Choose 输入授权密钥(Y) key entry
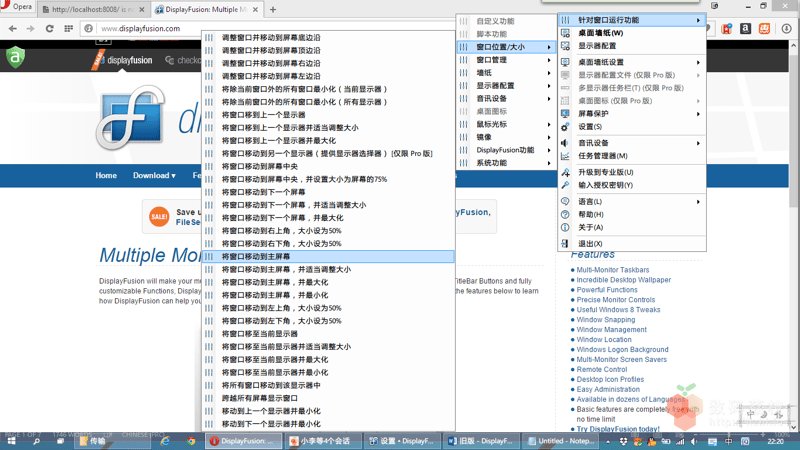Screen dimensions: 800x450 click(x=632, y=185)
